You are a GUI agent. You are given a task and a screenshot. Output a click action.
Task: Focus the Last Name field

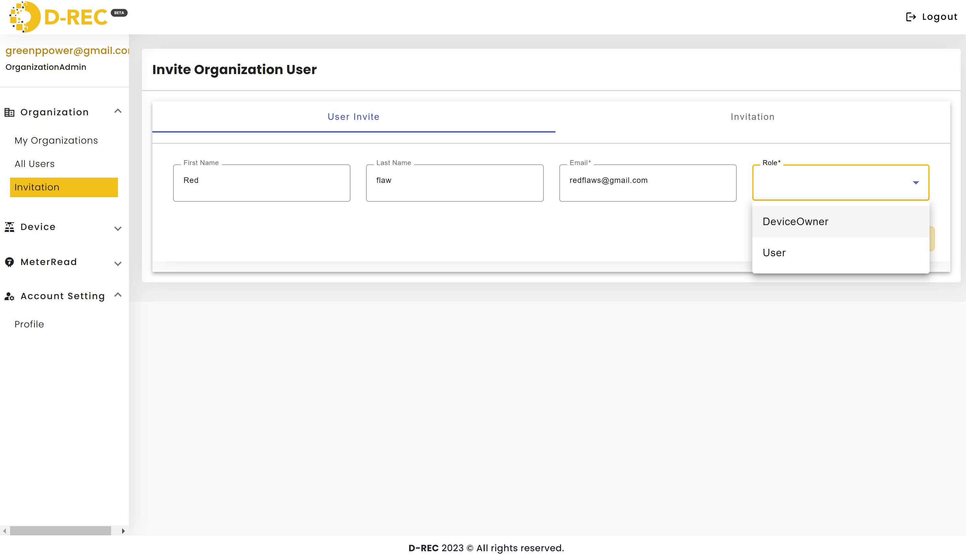(x=455, y=183)
